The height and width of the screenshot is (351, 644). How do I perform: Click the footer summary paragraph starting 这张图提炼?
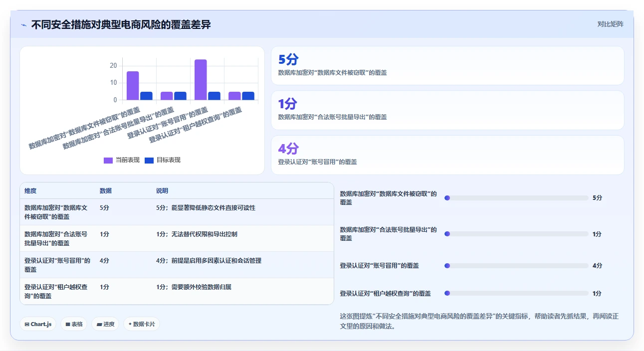click(479, 322)
